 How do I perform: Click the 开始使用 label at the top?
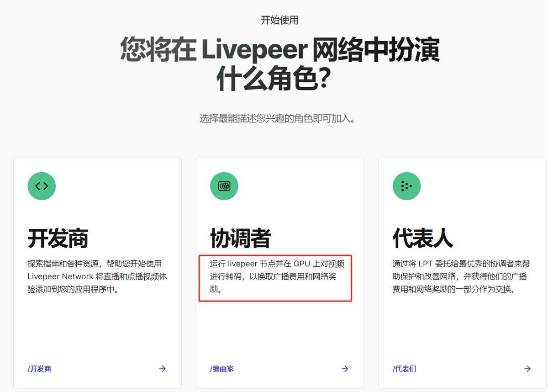click(279, 20)
